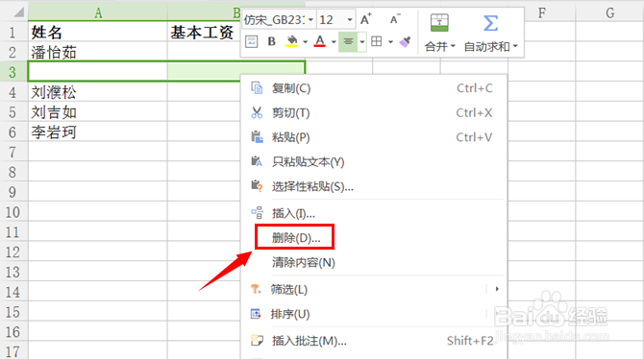Open the font name dropdown
Image resolution: width=644 pixels, height=359 pixels.
[x=310, y=20]
